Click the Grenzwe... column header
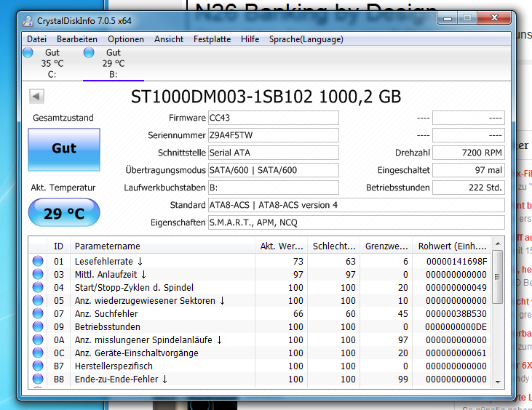This screenshot has width=532, height=410. point(386,246)
